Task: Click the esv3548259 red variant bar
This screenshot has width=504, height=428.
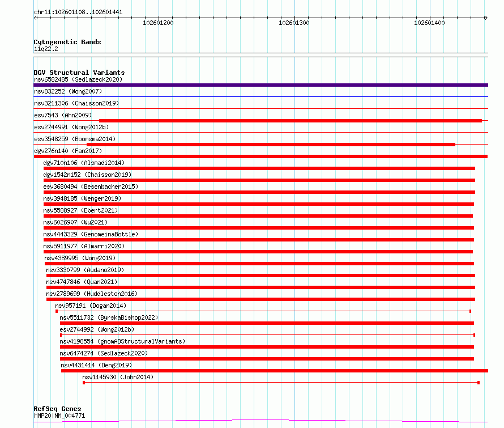Action: (x=271, y=145)
